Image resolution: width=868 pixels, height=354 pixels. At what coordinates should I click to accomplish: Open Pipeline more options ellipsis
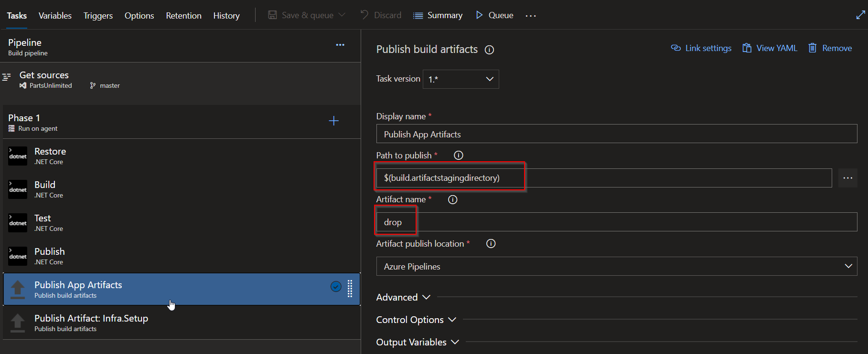(340, 45)
